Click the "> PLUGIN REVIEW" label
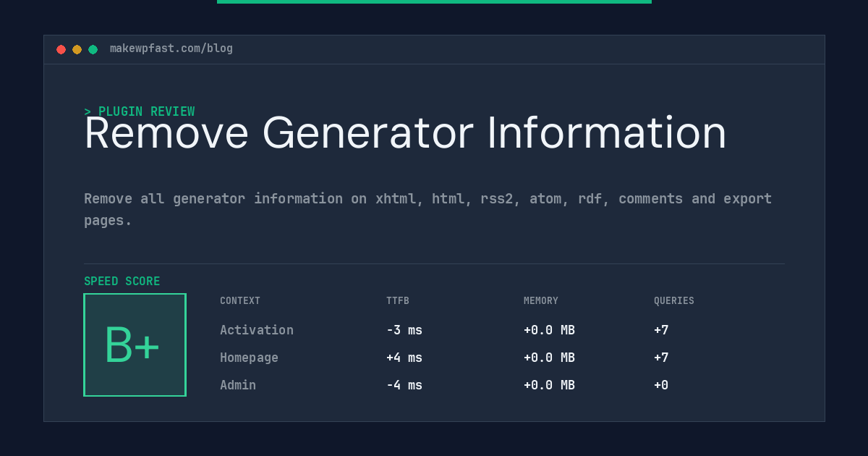This screenshot has width=868, height=456. (140, 111)
